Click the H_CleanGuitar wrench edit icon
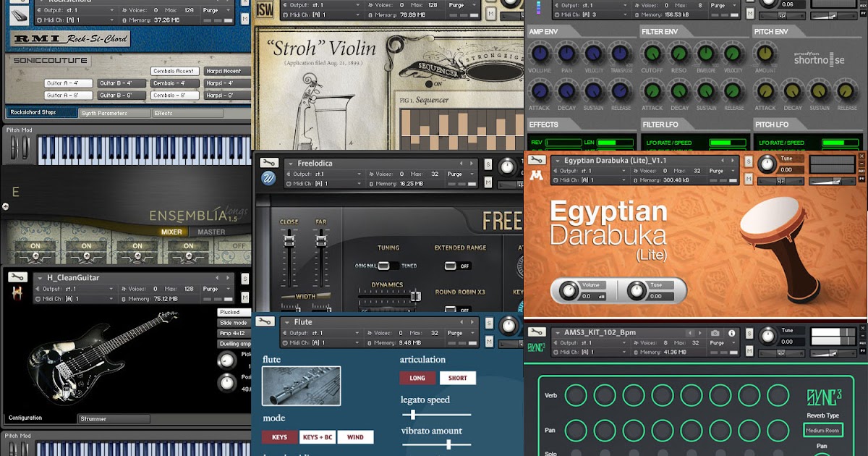 pos(16,277)
